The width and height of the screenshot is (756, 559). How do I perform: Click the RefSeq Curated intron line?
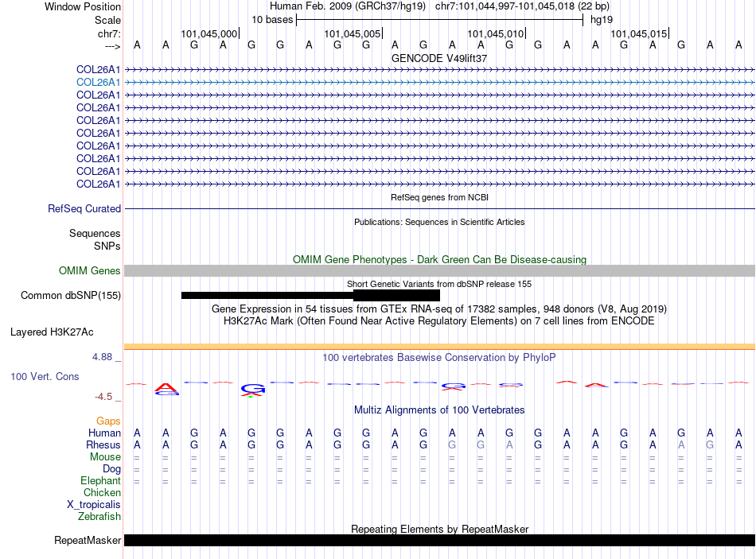coord(439,208)
